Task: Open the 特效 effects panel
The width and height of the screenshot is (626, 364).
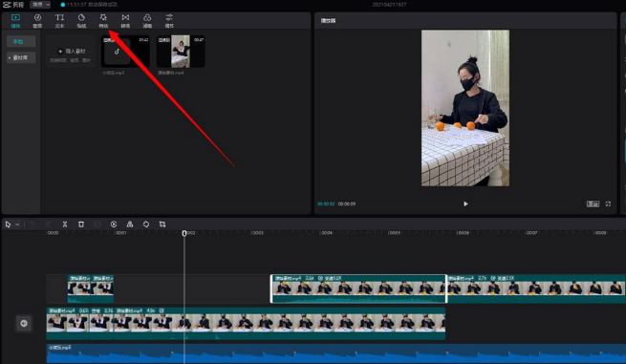Action: pyautogui.click(x=103, y=21)
